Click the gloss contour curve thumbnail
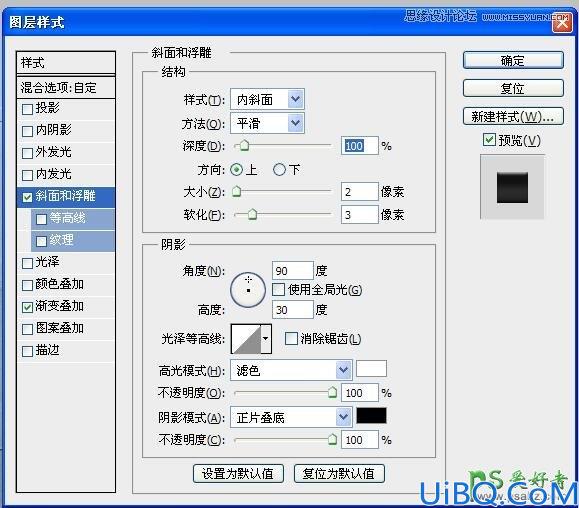Viewport: 579px width, 508px height. coord(246,339)
